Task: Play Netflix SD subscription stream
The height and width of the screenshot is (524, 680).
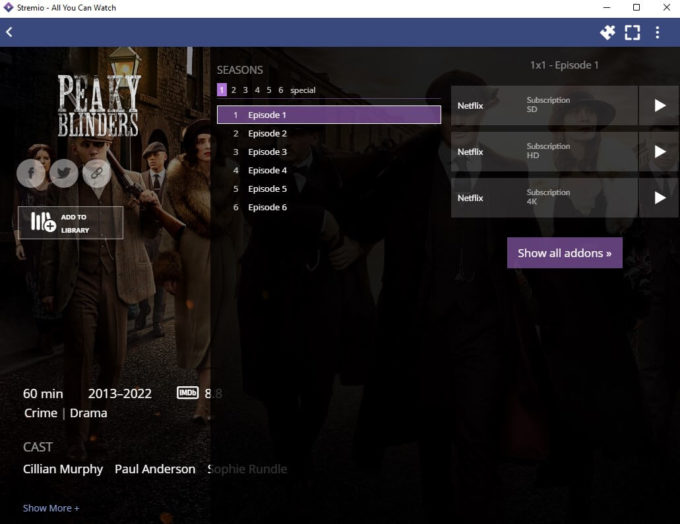Action: click(659, 106)
